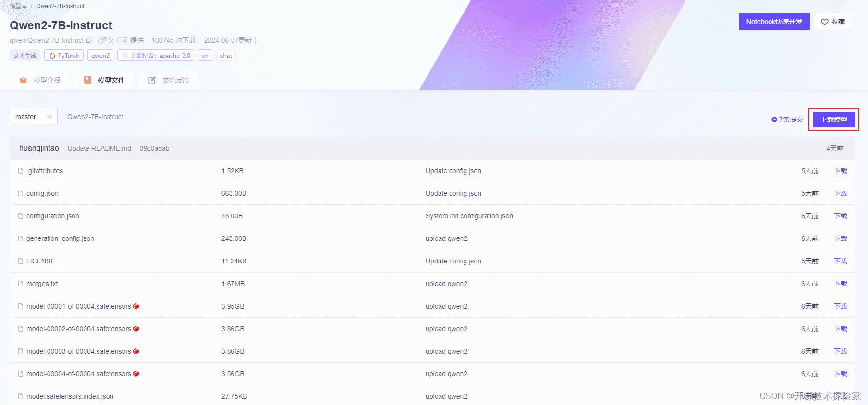The height and width of the screenshot is (405, 868).
Task: Click the Qwen2-7B-Instruct path next to master
Action: point(95,117)
